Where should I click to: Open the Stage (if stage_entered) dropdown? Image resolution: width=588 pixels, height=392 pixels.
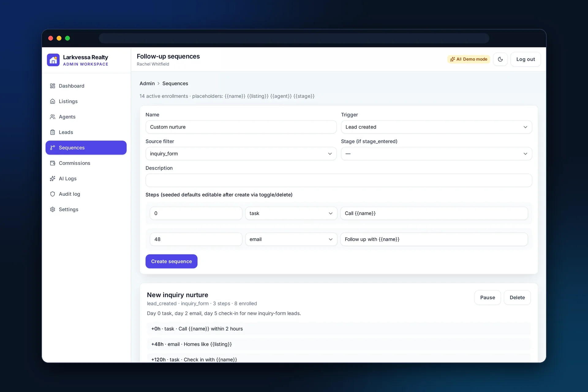pyautogui.click(x=436, y=154)
